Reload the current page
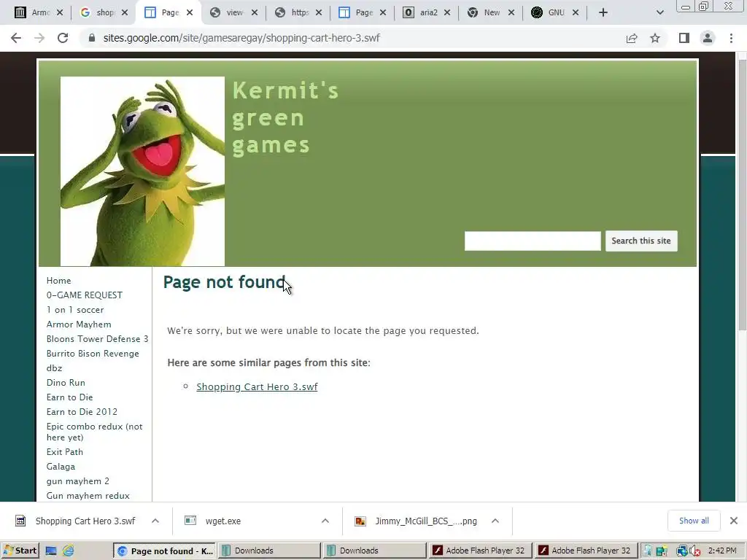This screenshot has width=747, height=560. [x=63, y=38]
